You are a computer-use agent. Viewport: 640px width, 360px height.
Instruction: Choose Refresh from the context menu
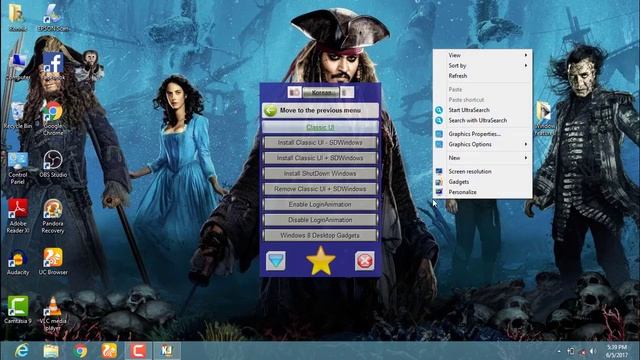pos(482,76)
